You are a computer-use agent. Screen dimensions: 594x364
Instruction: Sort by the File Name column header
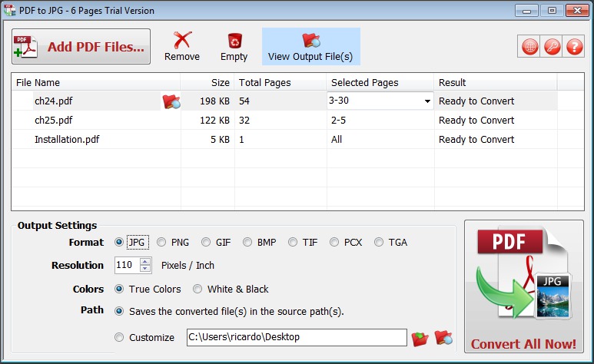click(96, 82)
